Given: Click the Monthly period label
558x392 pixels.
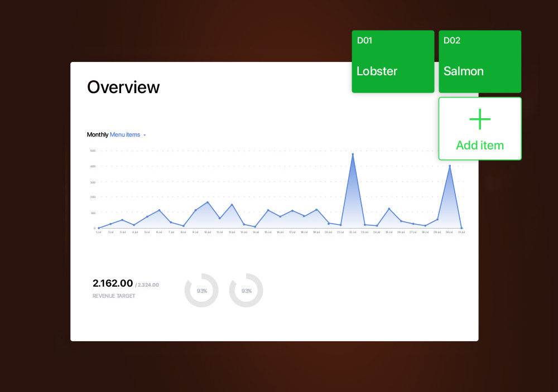Looking at the screenshot, I should (98, 135).
